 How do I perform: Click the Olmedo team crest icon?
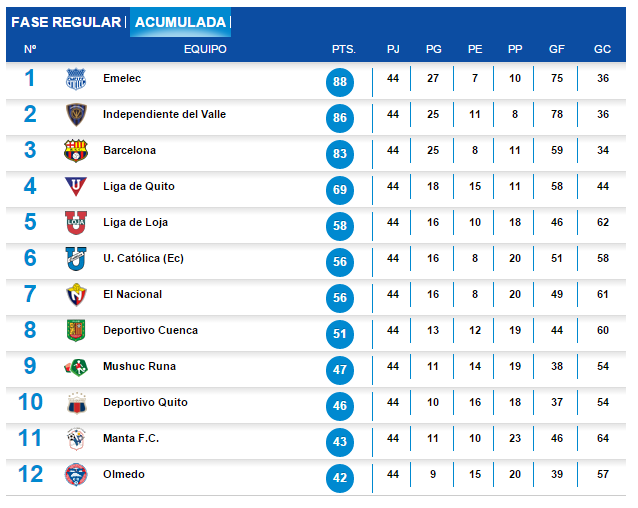click(x=77, y=475)
